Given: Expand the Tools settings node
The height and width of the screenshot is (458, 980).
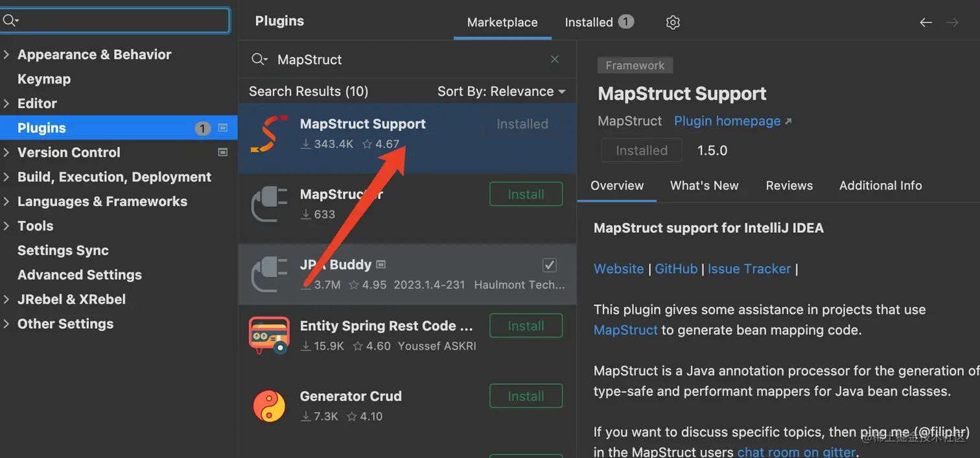Looking at the screenshot, I should (6, 226).
